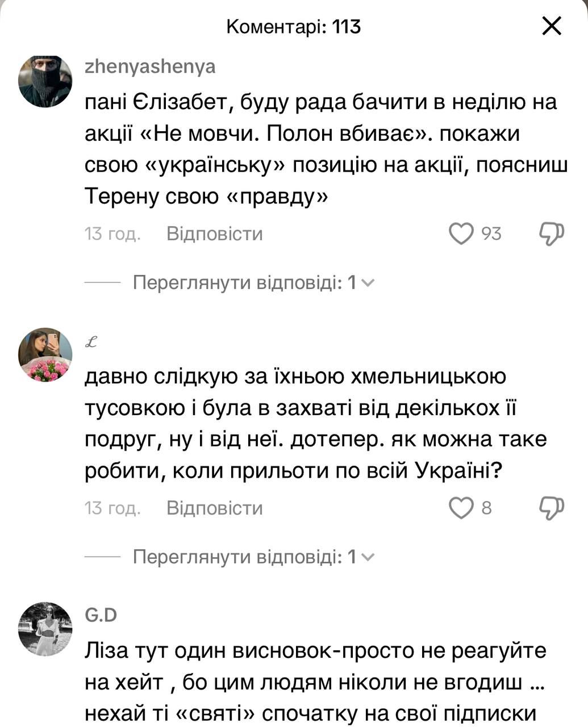Viewport: 588px width, 727px height.
Task: Like zhenyashenya's comment with heart icon
Action: (x=461, y=233)
